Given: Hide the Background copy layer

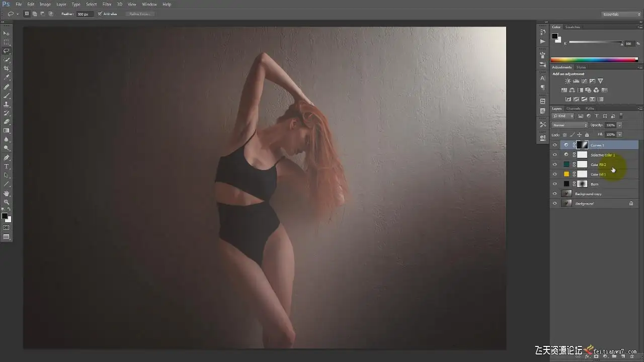Looking at the screenshot, I should click(x=555, y=194).
